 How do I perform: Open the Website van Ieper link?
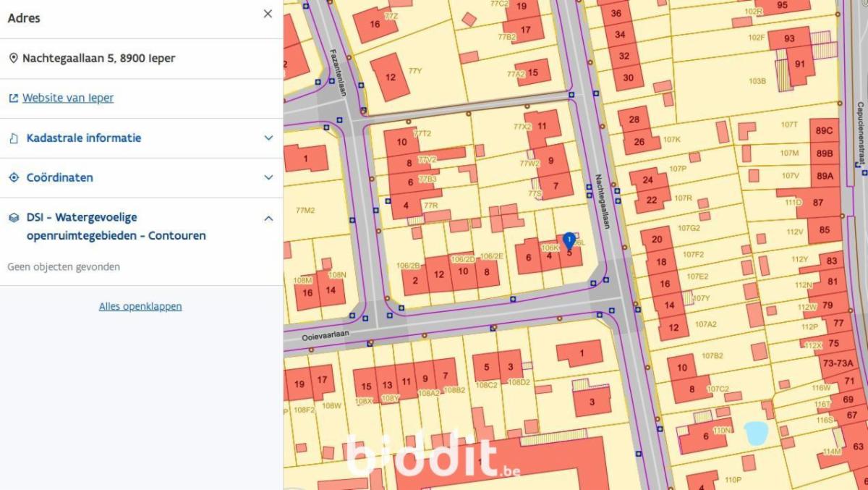pyautogui.click(x=68, y=98)
